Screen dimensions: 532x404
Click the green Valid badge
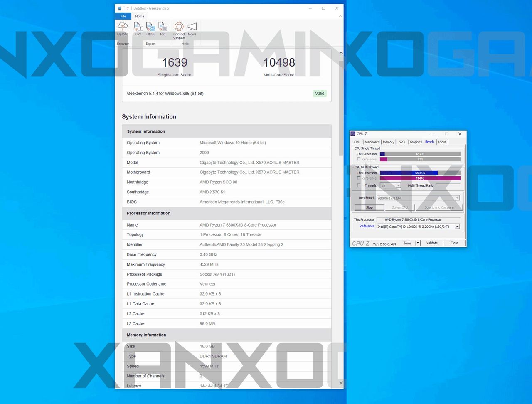click(320, 94)
